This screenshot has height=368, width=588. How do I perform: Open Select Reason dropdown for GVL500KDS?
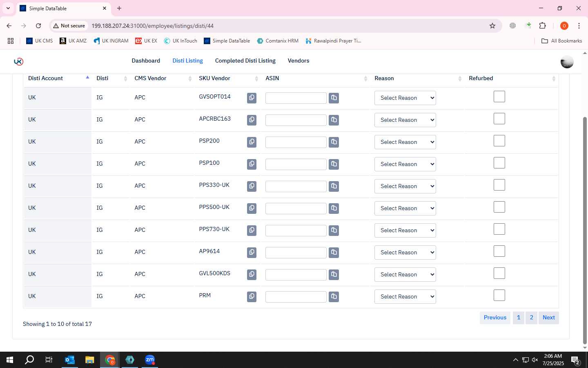point(405,274)
